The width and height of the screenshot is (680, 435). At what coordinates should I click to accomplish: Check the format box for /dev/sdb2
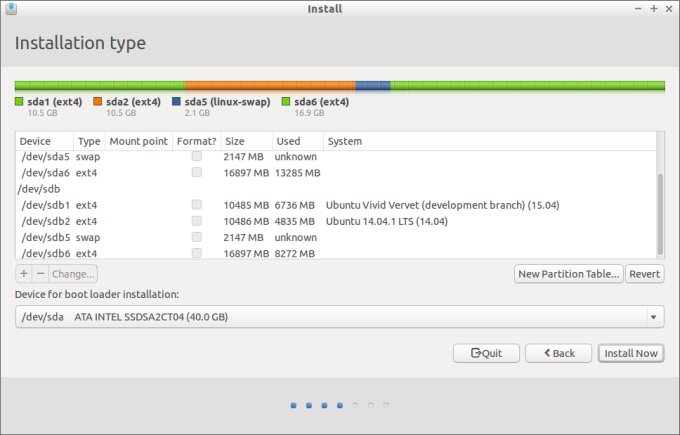pyautogui.click(x=197, y=221)
